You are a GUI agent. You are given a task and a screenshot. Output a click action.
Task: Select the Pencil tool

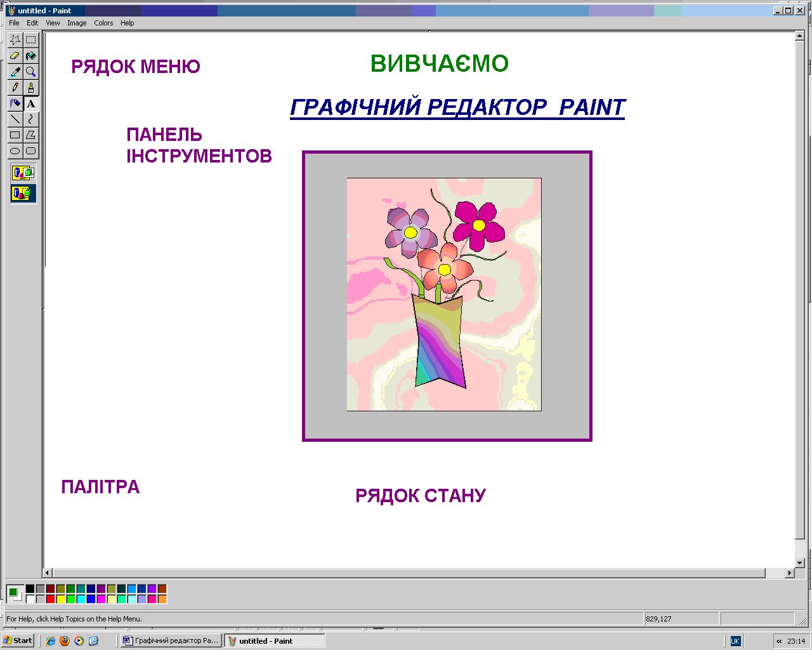15,88
